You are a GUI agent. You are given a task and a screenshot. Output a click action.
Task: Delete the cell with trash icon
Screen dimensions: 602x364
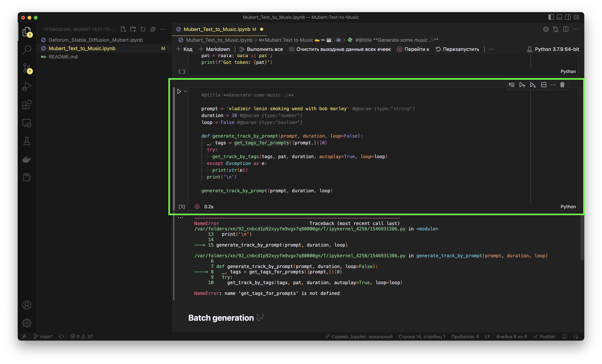click(x=562, y=85)
